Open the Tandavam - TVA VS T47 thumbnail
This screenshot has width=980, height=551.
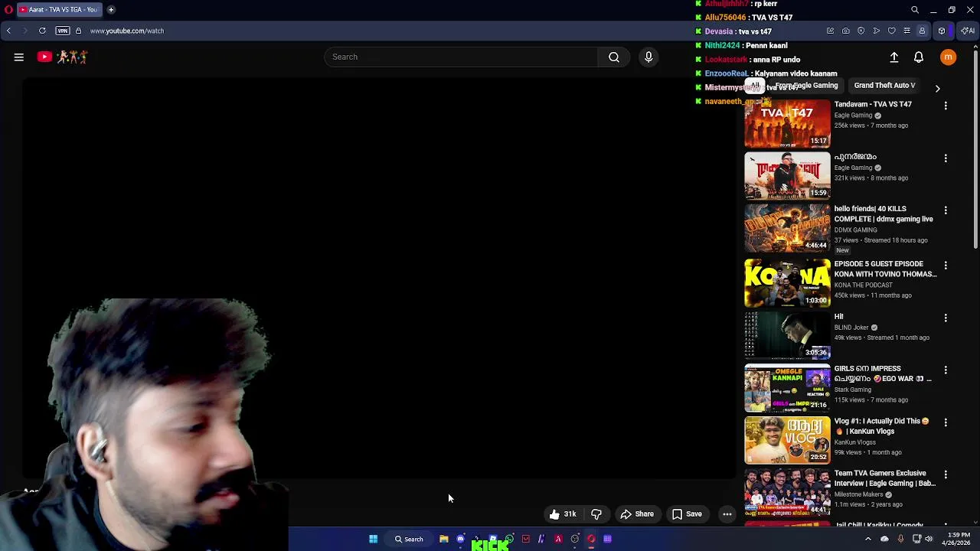point(787,123)
